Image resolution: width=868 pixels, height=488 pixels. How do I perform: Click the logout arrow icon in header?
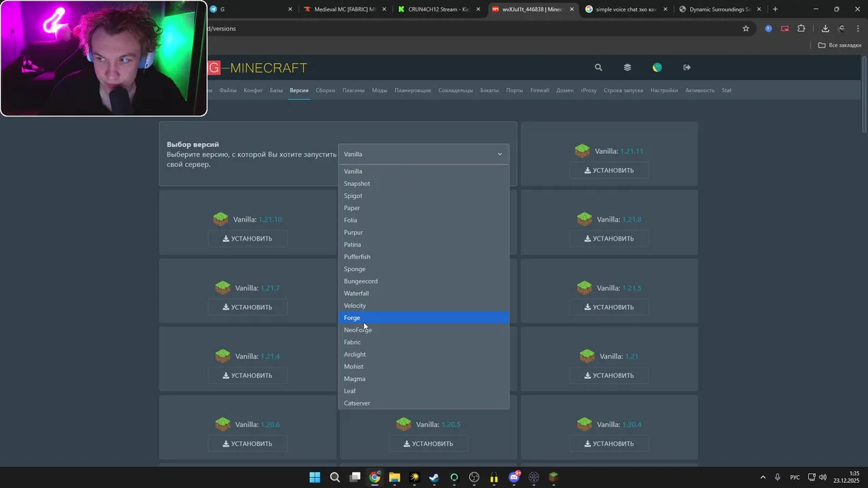pyautogui.click(x=687, y=67)
